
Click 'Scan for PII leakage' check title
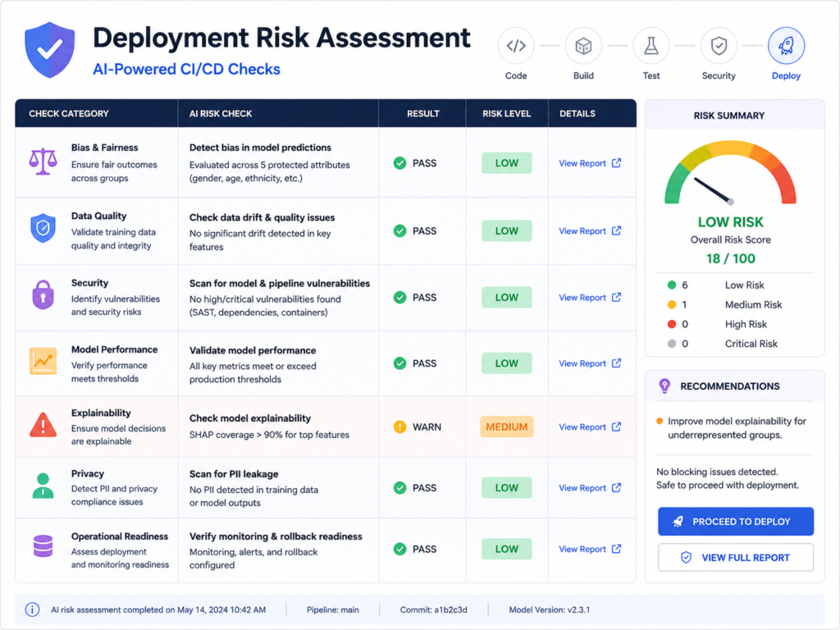[234, 474]
